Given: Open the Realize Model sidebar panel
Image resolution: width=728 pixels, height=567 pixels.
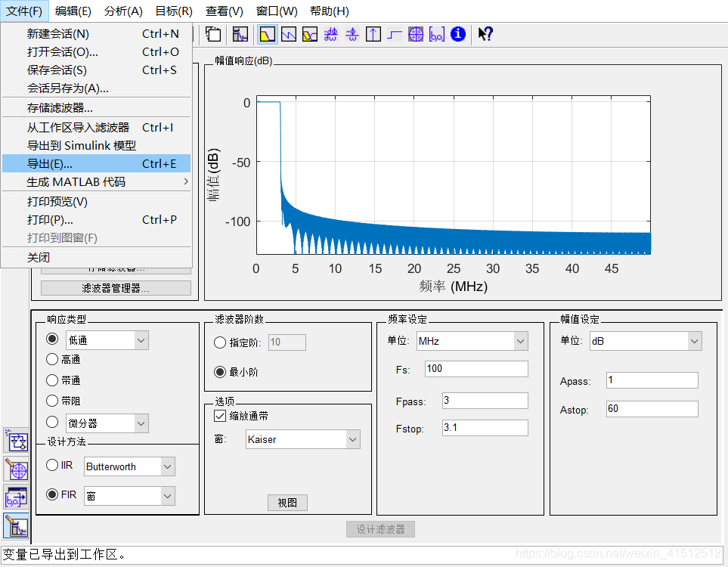Looking at the screenshot, I should click(x=16, y=441).
